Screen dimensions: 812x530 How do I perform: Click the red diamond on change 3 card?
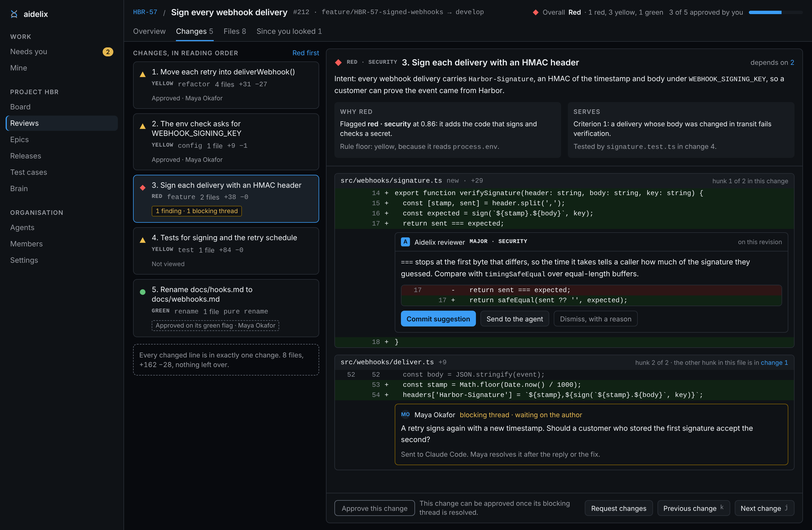[x=143, y=187]
